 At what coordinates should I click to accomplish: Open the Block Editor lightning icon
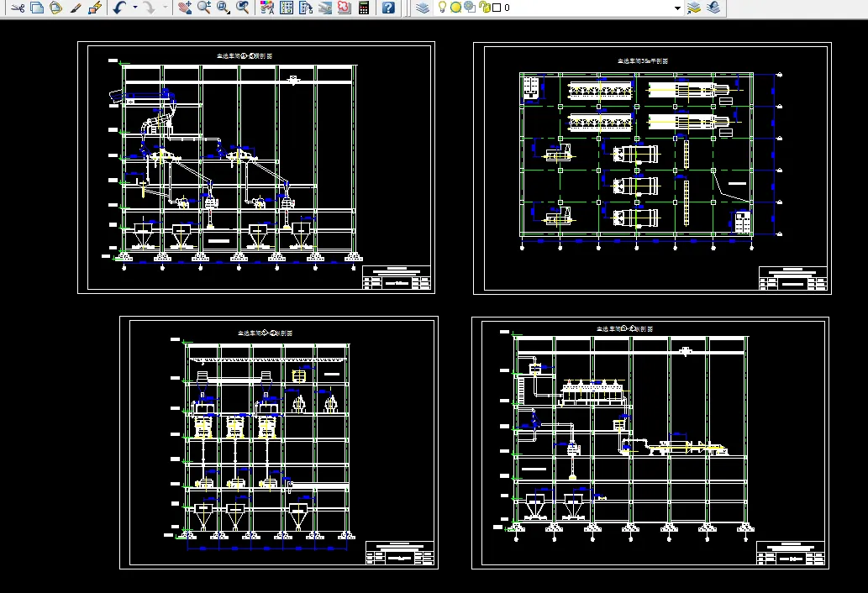click(x=95, y=8)
